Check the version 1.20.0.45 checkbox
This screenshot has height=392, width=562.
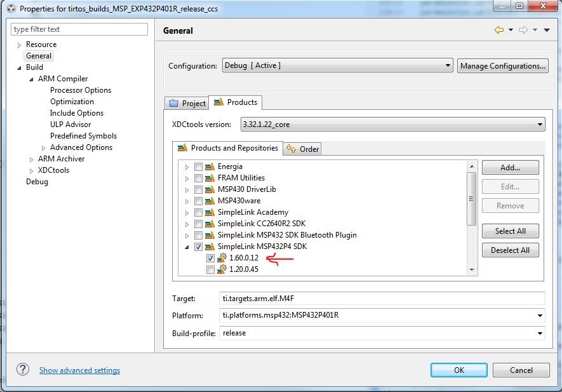pyautogui.click(x=210, y=270)
